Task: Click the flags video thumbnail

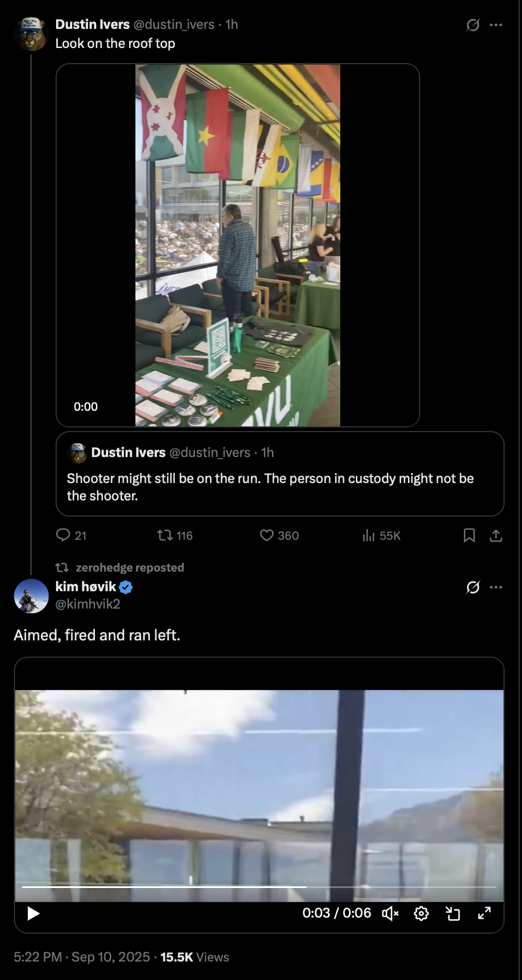Action: (x=238, y=245)
